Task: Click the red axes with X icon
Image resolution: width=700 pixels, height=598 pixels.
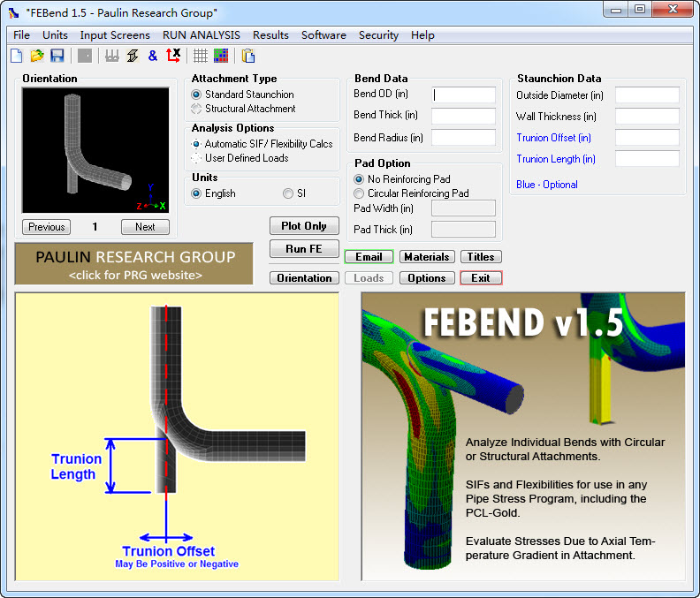Action: click(x=173, y=56)
